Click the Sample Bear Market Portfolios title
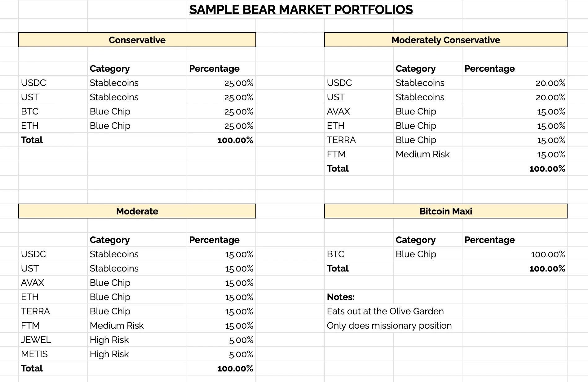The image size is (588, 382). [301, 10]
